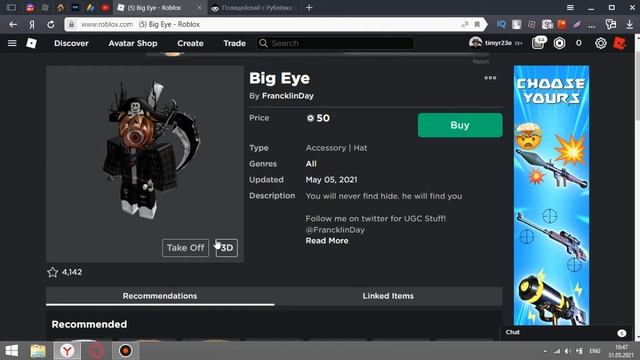Open the IQ browser extension
The image size is (640, 360).
501,24
